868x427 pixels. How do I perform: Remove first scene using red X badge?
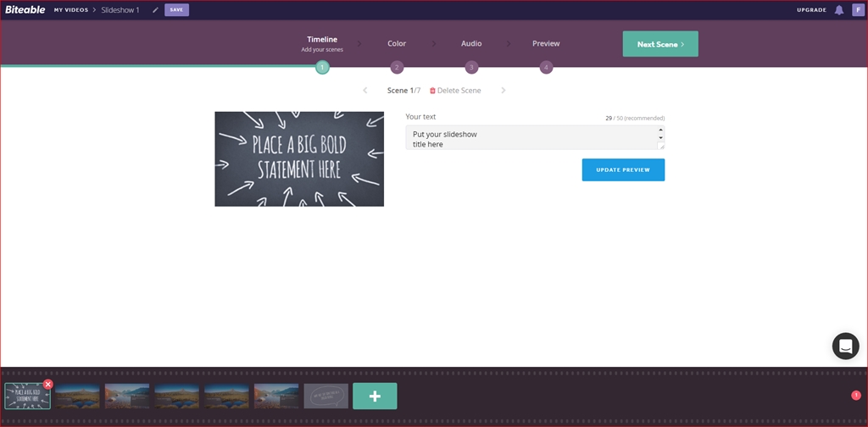point(48,384)
